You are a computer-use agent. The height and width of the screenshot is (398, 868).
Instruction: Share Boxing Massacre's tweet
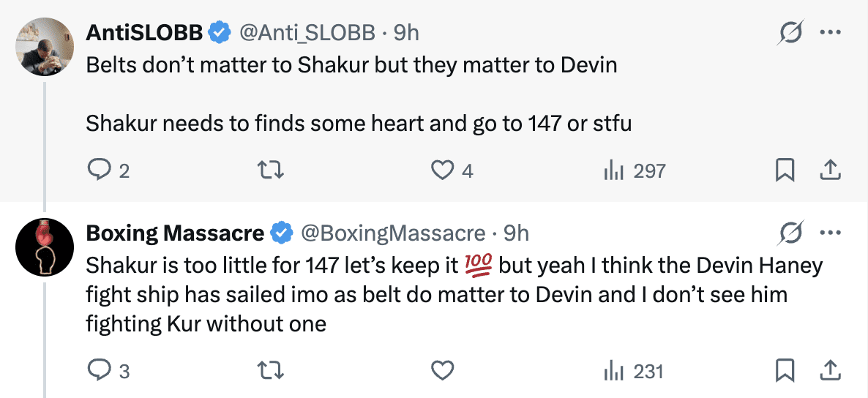point(830,371)
